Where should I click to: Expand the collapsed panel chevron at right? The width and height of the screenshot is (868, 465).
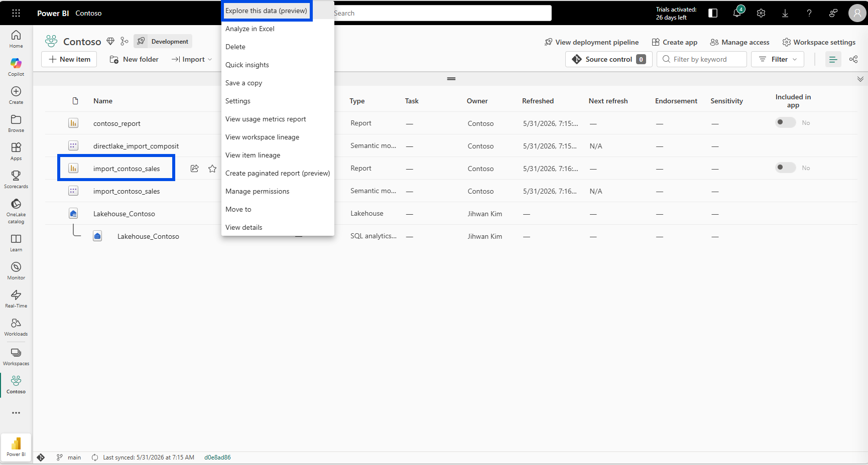pyautogui.click(x=860, y=79)
